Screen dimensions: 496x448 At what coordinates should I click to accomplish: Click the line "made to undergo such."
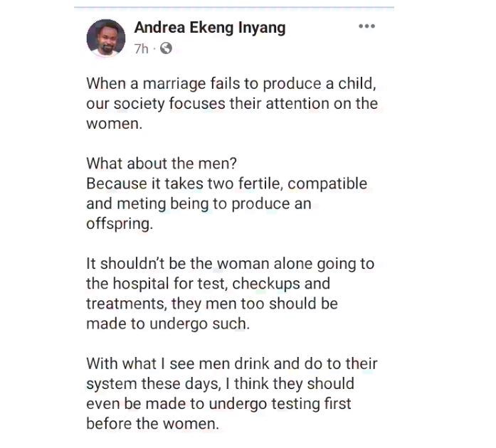[x=167, y=324]
